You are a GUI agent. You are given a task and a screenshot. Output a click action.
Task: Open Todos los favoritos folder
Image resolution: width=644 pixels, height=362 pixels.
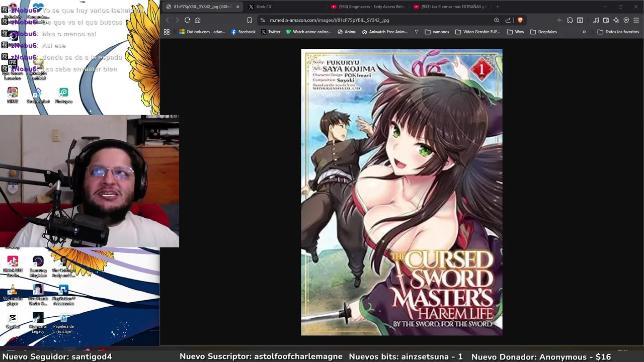(618, 32)
